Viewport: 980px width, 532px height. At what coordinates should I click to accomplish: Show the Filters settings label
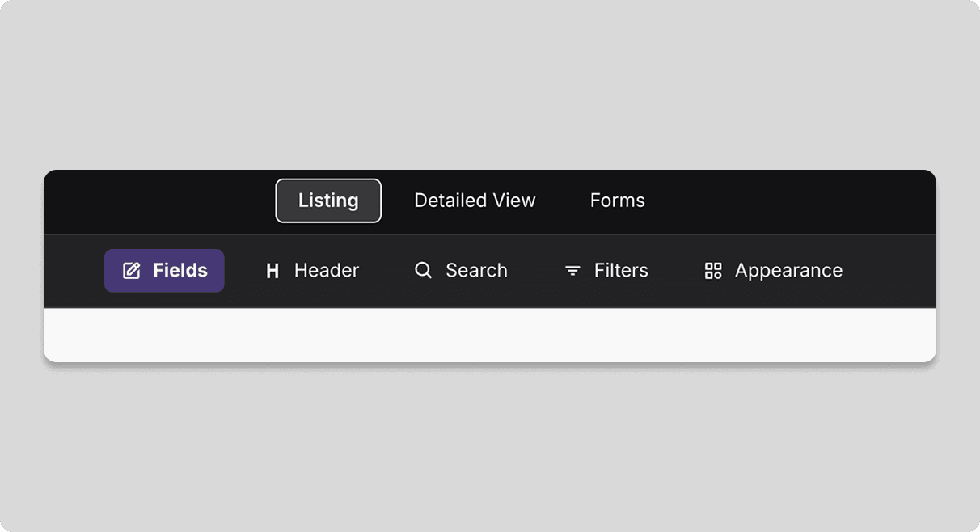[621, 271]
